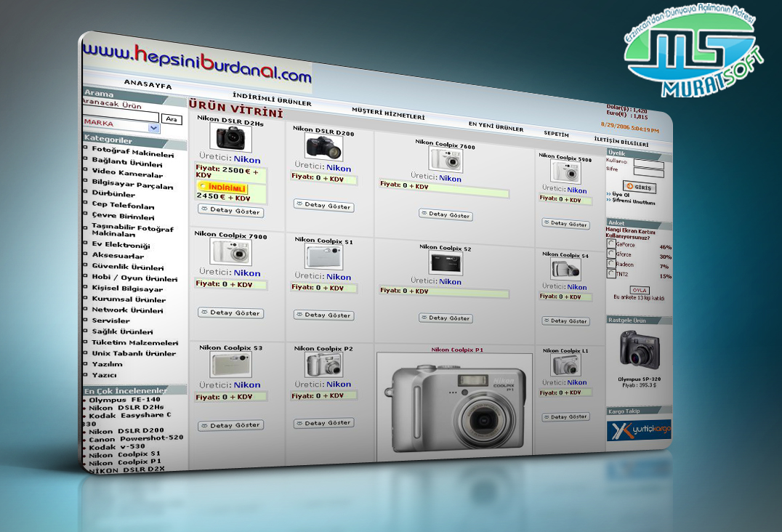Show details for Nikon Coolpix S4
Image resolution: width=782 pixels, height=532 pixels.
point(565,321)
